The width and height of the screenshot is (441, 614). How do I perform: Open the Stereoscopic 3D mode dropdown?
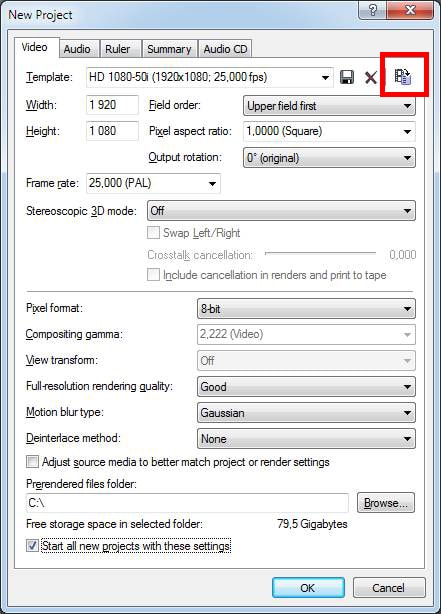281,211
